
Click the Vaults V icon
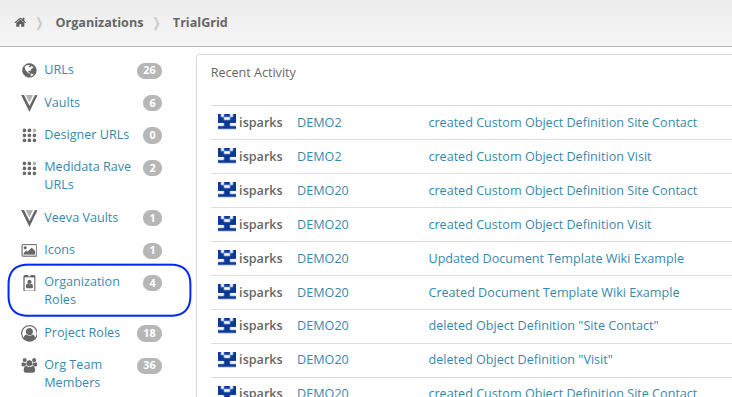[29, 103]
